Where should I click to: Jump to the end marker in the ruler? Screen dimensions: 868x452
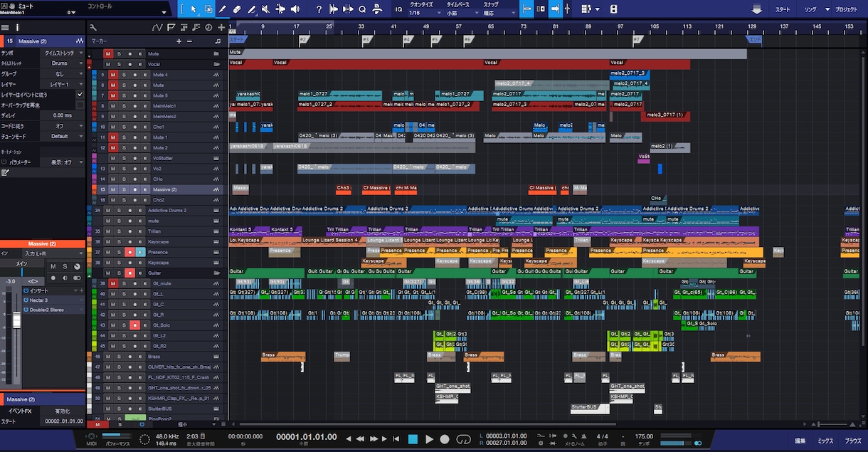click(x=753, y=39)
